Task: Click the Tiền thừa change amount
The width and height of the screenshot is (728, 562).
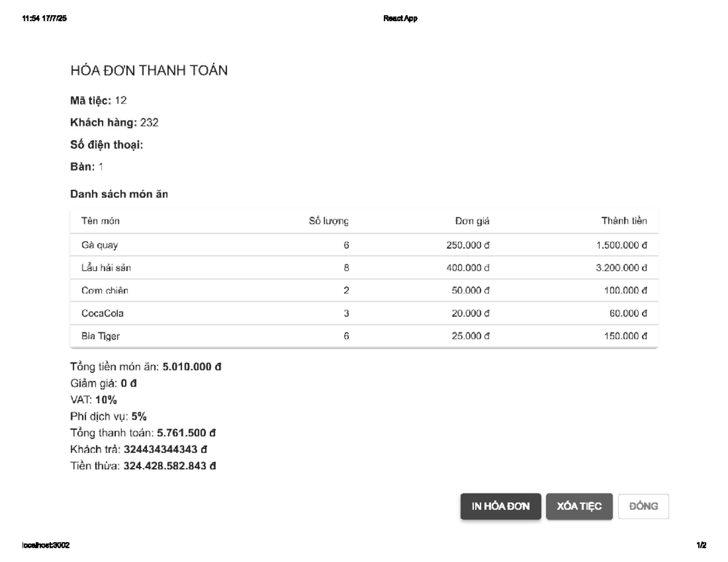Action: click(170, 466)
